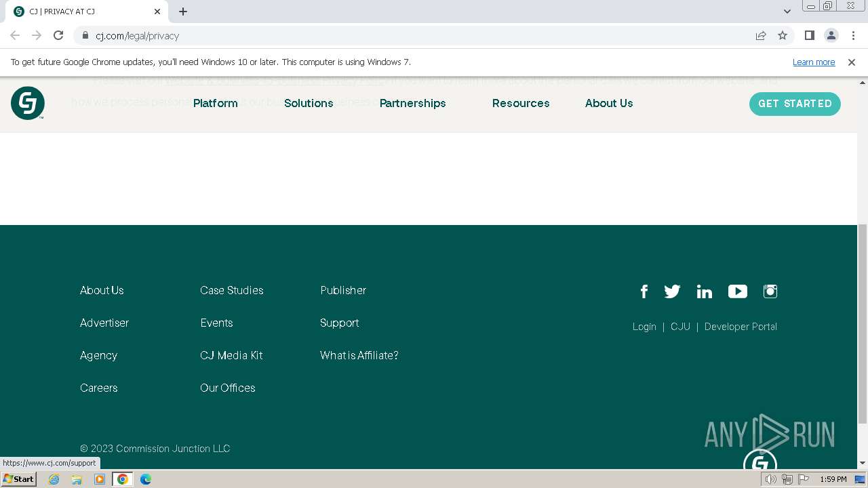The height and width of the screenshot is (488, 868).
Task: Reload the current page
Action: pyautogui.click(x=58, y=35)
